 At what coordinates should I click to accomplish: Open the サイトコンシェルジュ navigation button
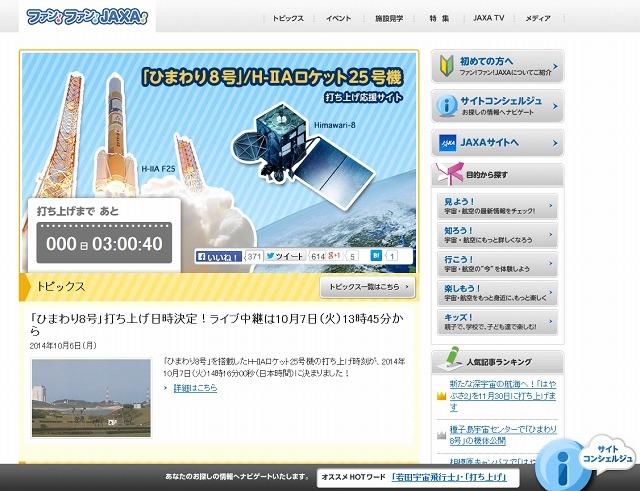tap(498, 106)
